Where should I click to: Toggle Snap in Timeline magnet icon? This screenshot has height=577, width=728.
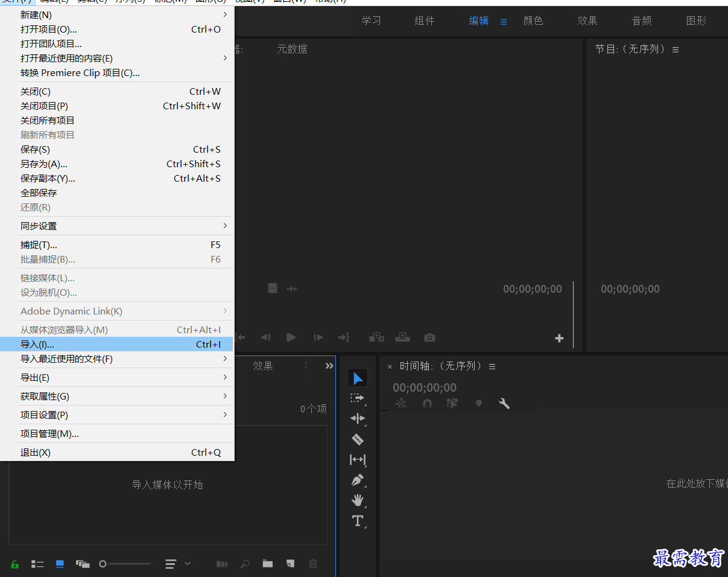[427, 404]
